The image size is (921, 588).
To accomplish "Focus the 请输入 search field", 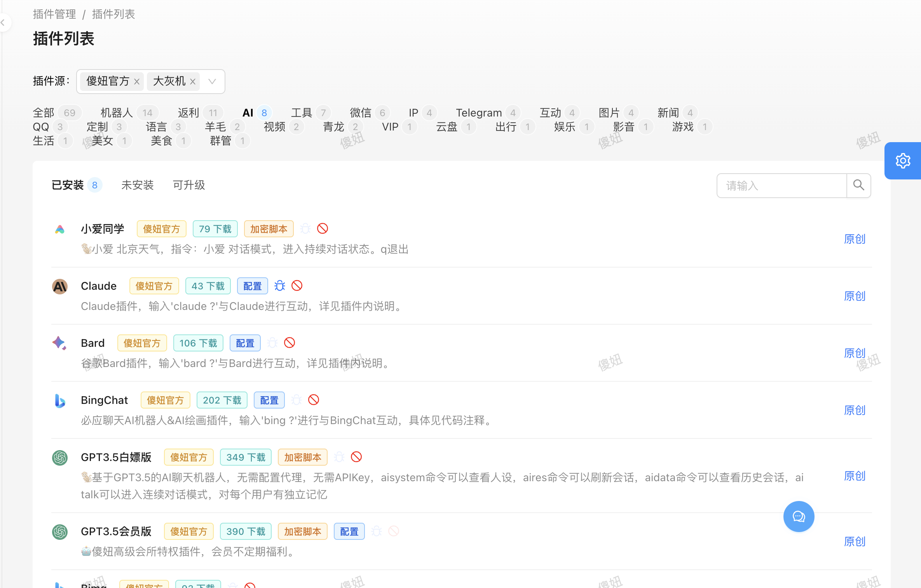I will (781, 186).
